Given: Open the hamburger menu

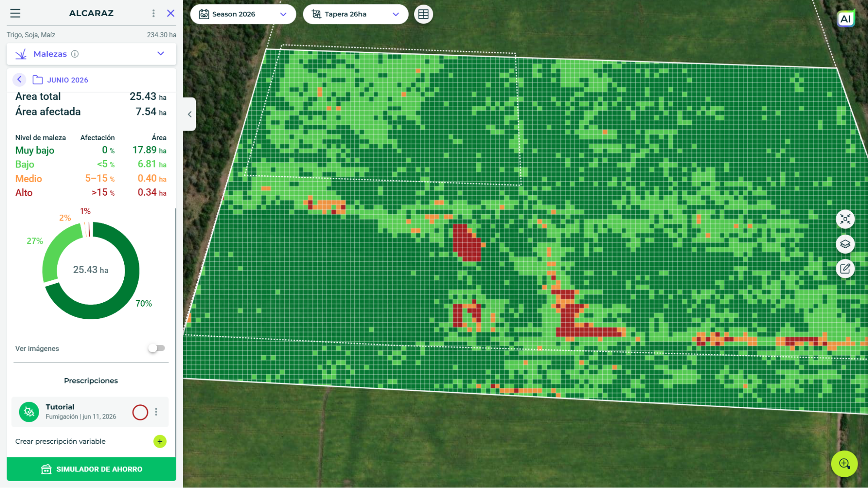Looking at the screenshot, I should coord(15,13).
